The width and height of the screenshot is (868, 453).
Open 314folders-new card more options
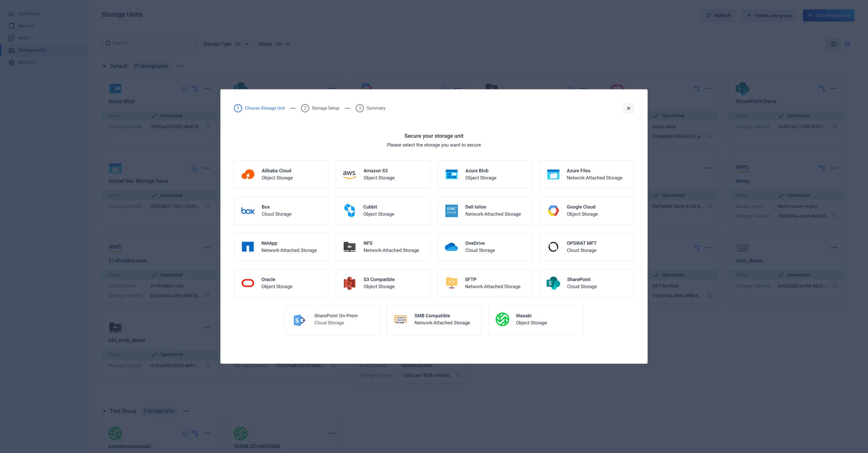(207, 247)
